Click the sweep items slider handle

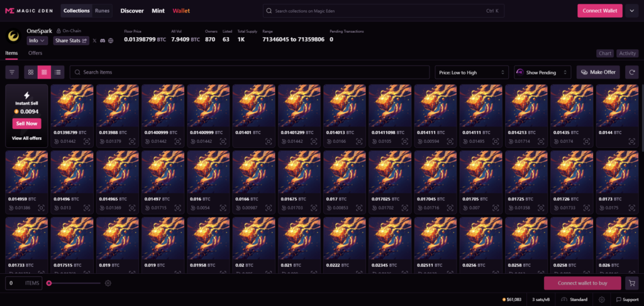coord(49,283)
